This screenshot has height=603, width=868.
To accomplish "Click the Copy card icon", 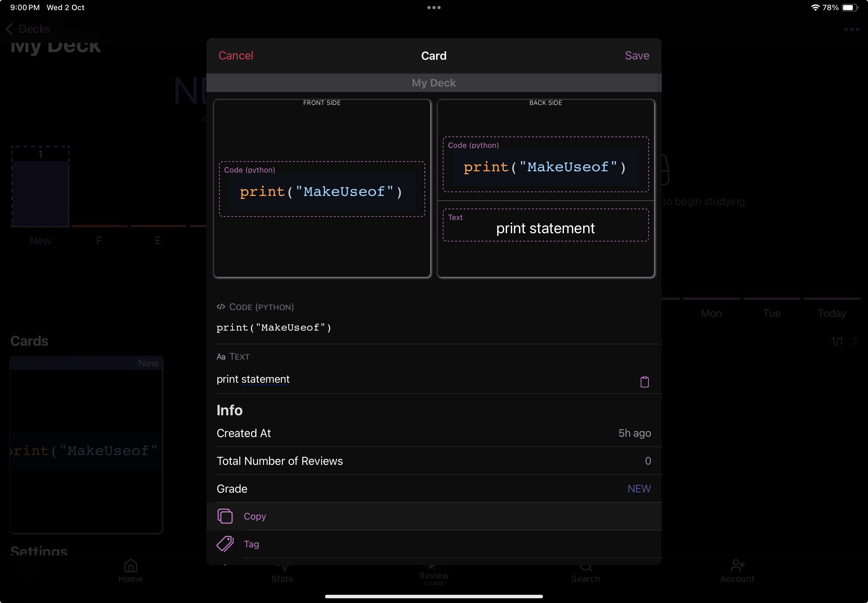I will [x=225, y=516].
